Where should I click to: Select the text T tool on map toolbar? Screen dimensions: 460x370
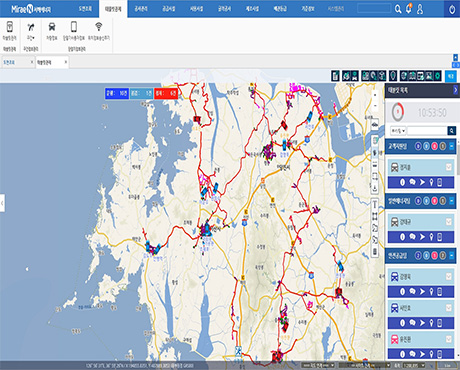click(375, 205)
